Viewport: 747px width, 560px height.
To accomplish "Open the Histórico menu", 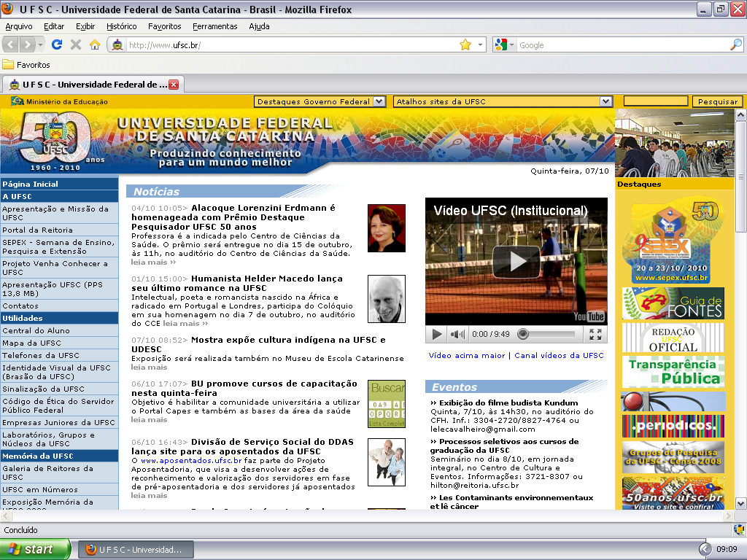I will pyautogui.click(x=121, y=26).
